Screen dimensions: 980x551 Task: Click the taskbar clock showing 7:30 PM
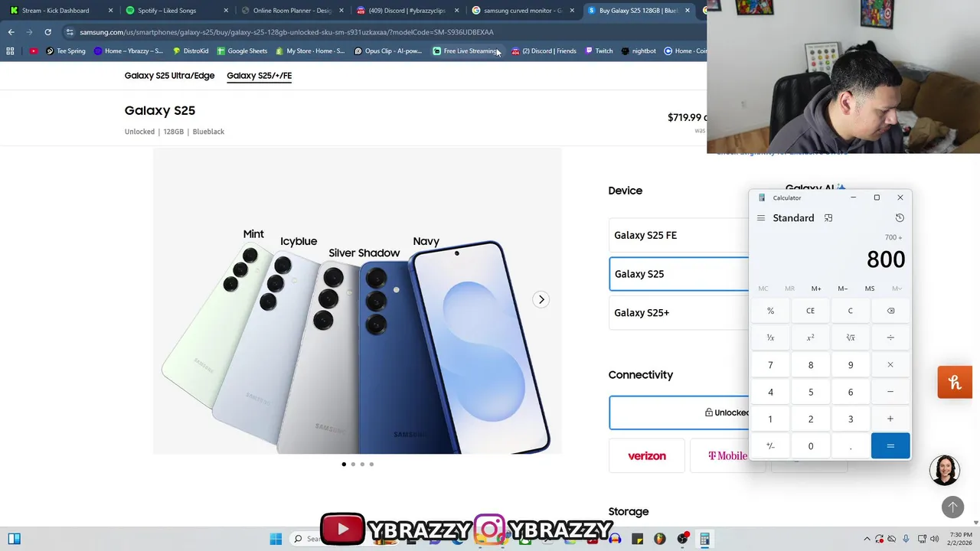[961, 539]
